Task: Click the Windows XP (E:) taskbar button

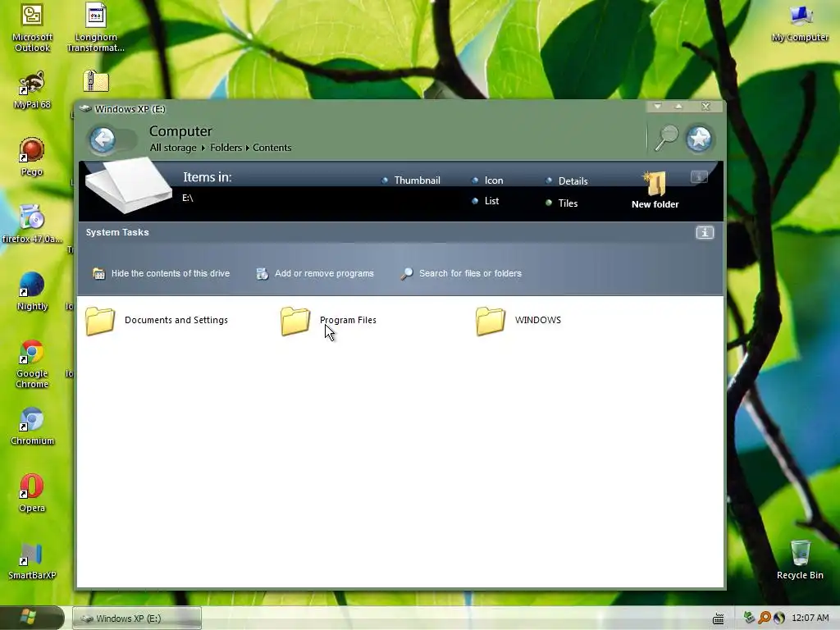Action: [137, 619]
